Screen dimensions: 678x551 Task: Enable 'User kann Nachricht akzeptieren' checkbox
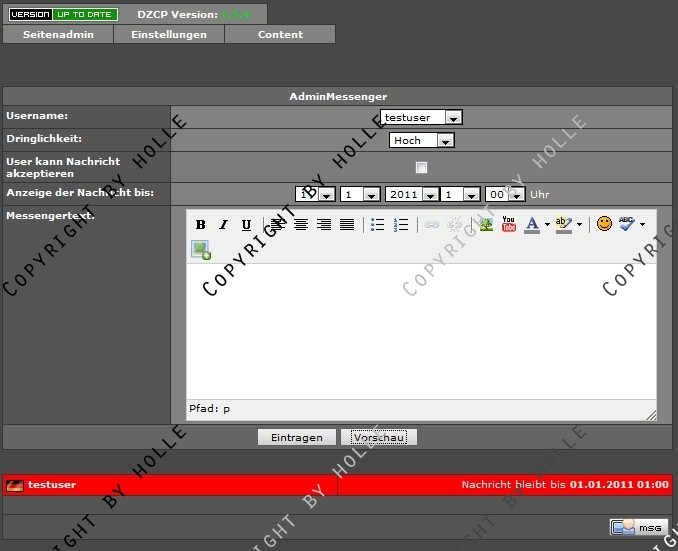tap(421, 167)
